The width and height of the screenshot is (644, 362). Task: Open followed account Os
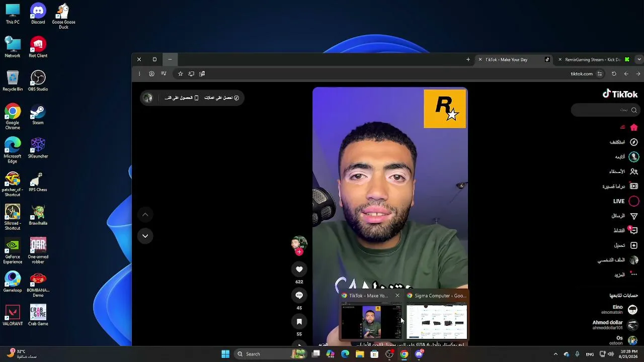click(623, 340)
